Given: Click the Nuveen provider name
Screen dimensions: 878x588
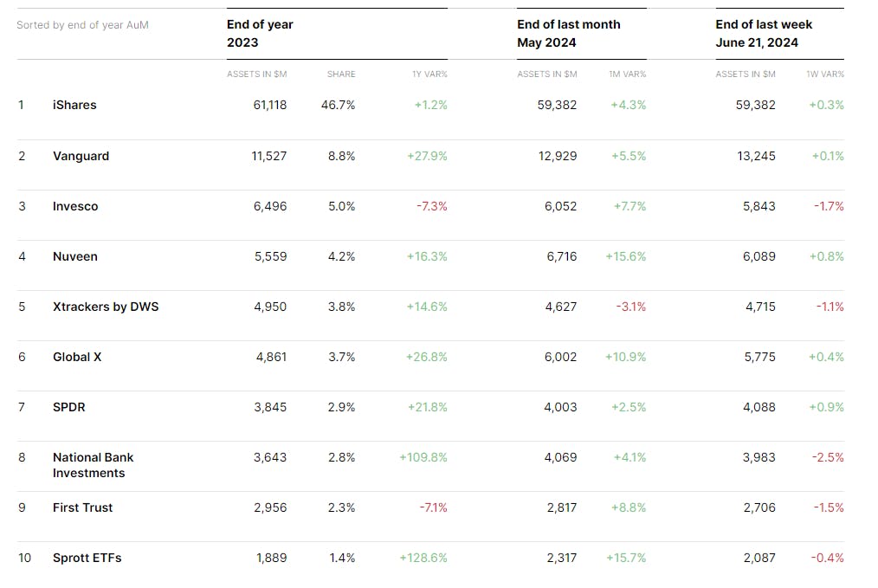Looking at the screenshot, I should [x=75, y=256].
